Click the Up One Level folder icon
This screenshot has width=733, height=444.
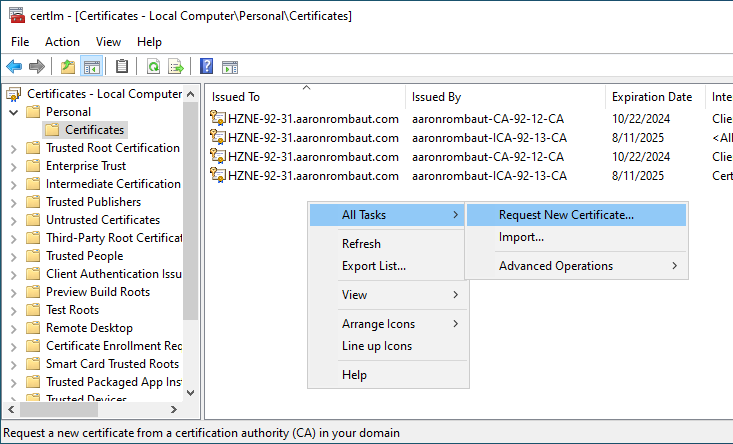(68, 67)
